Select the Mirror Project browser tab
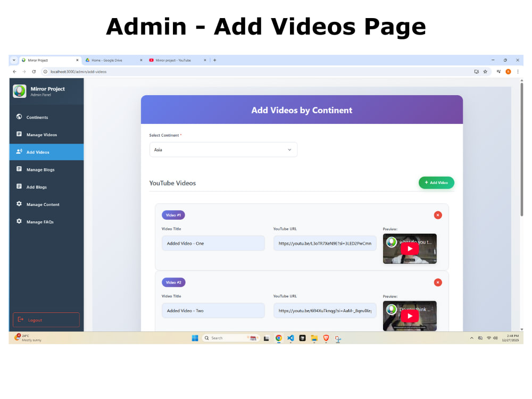The height and width of the screenshot is (399, 532). click(47, 60)
